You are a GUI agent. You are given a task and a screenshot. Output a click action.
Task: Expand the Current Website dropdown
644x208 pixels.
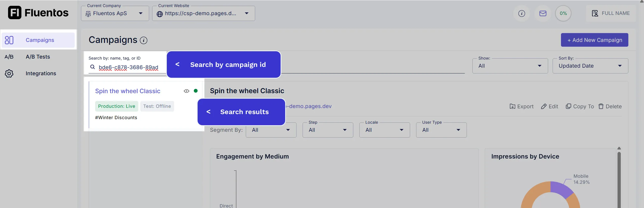click(204, 13)
